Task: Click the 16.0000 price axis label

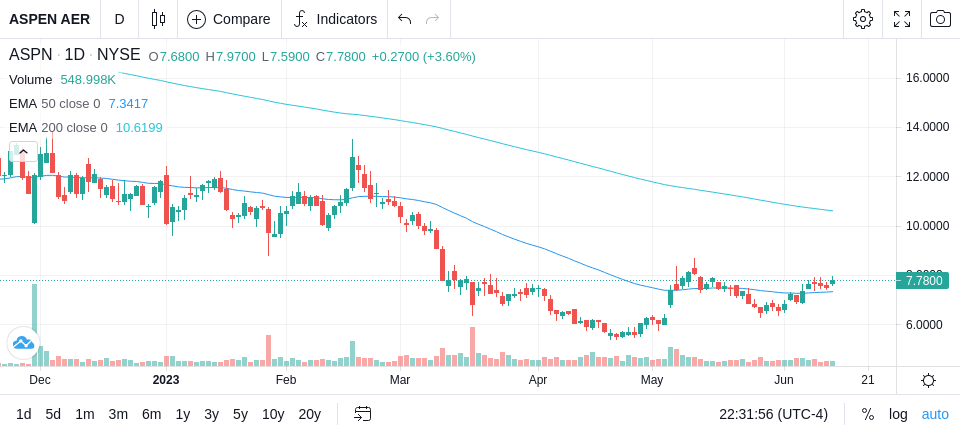Action: [x=928, y=78]
